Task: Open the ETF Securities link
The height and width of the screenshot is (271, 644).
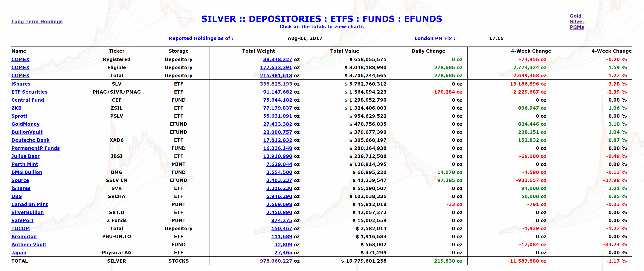Action: pos(30,92)
